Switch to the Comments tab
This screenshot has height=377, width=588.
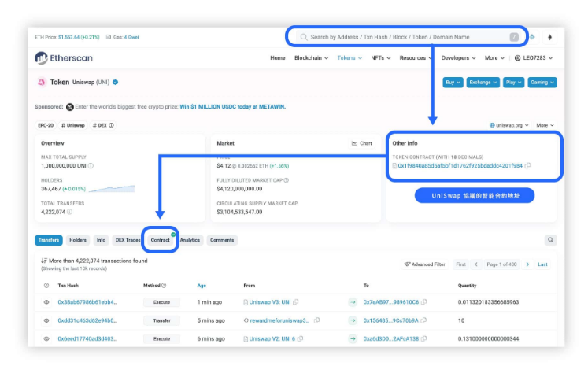(x=222, y=240)
